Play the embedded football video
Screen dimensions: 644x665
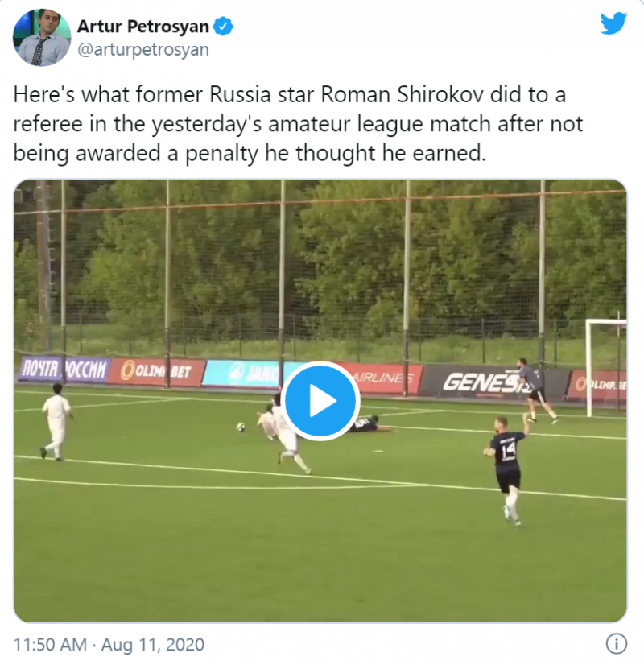(x=320, y=401)
